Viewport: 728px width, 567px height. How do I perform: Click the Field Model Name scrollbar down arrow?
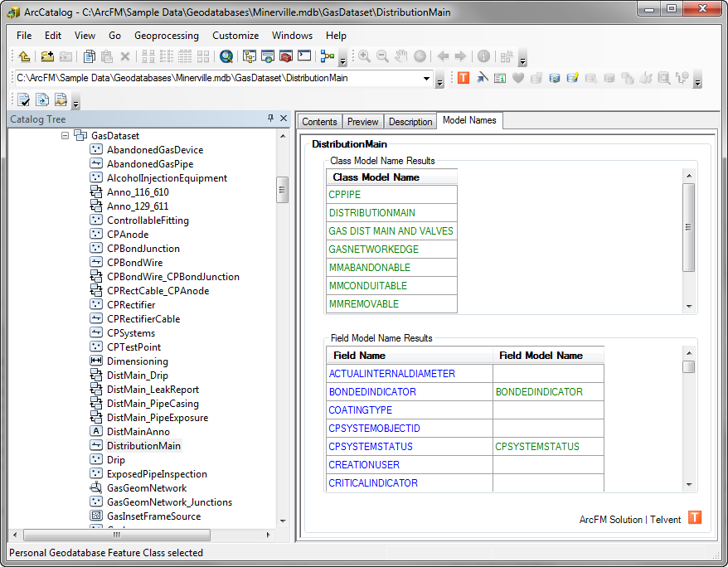(689, 484)
